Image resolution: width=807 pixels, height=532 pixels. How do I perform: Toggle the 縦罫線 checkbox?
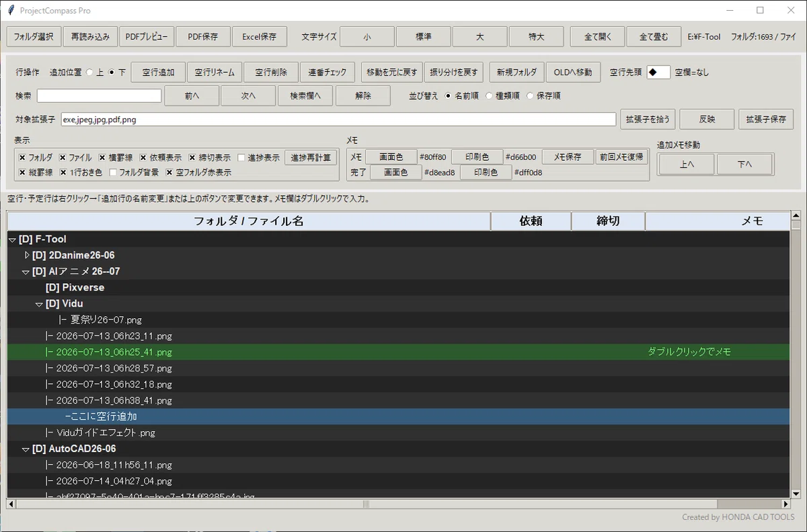point(22,172)
